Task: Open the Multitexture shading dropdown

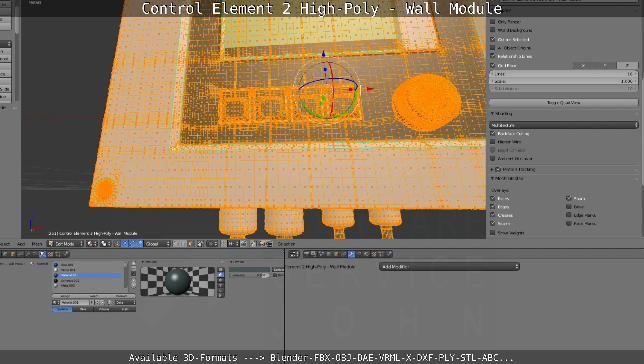Action: tap(563, 125)
